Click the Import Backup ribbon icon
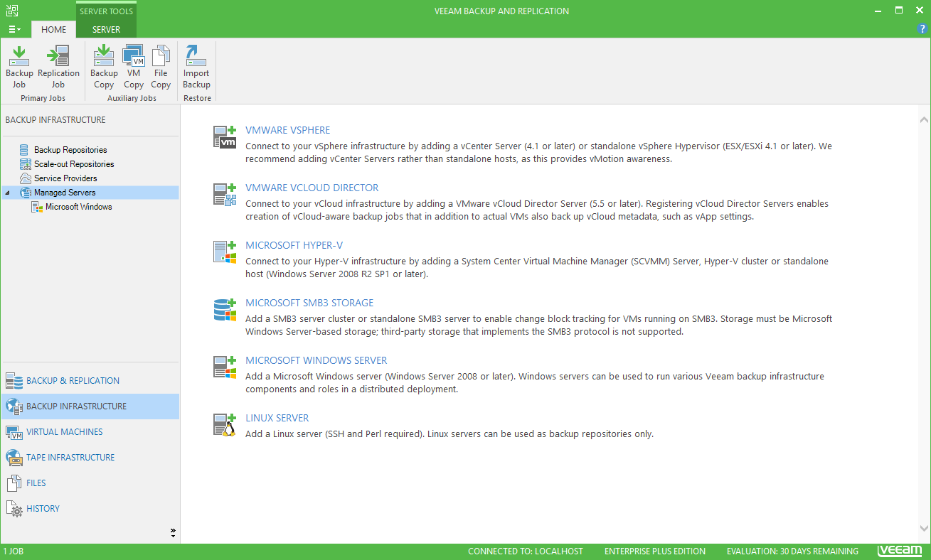The width and height of the screenshot is (931, 560). (196, 56)
